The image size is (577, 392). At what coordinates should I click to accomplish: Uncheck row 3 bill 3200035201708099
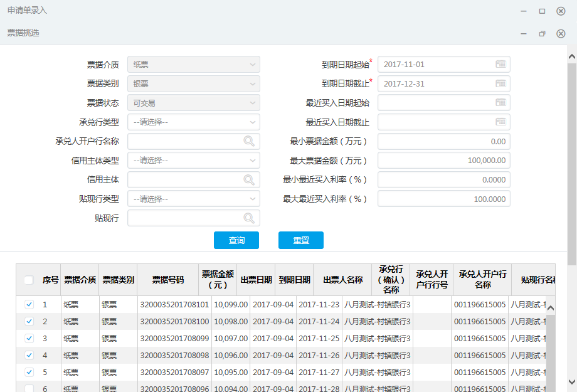(x=29, y=338)
